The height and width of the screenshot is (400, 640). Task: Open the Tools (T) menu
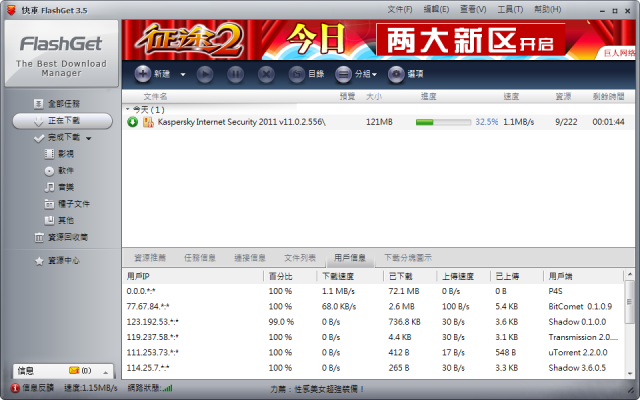pos(510,9)
